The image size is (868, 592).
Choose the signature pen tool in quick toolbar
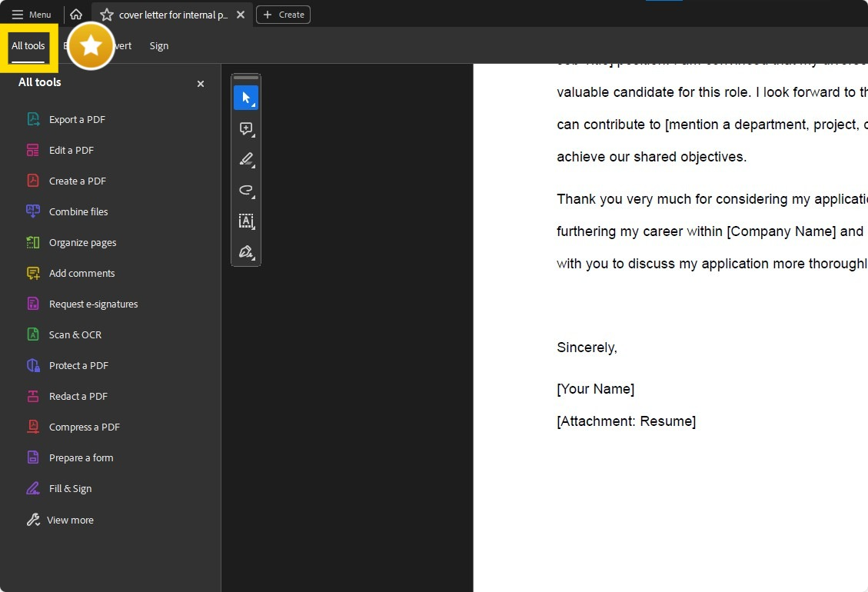(x=246, y=252)
